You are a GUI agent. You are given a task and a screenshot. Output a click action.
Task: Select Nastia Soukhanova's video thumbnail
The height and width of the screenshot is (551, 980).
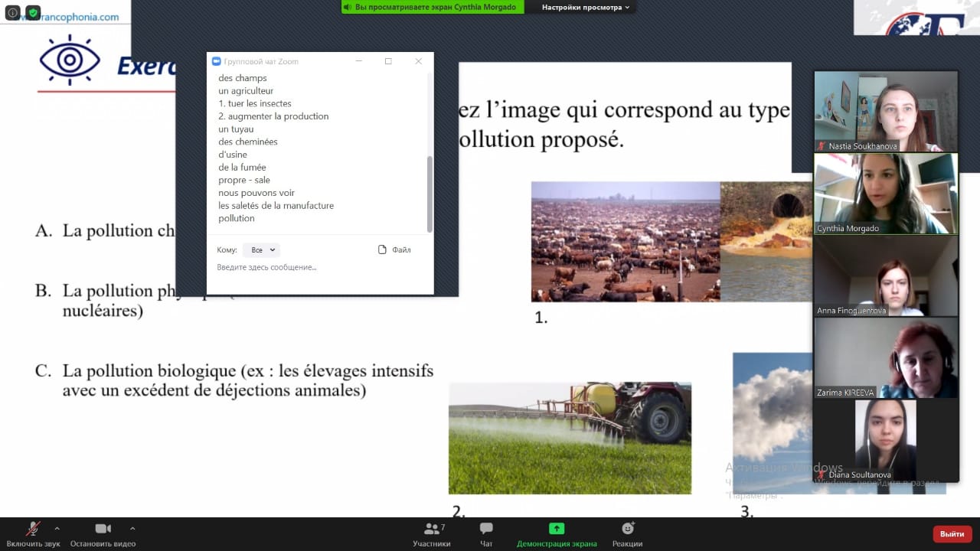(886, 111)
